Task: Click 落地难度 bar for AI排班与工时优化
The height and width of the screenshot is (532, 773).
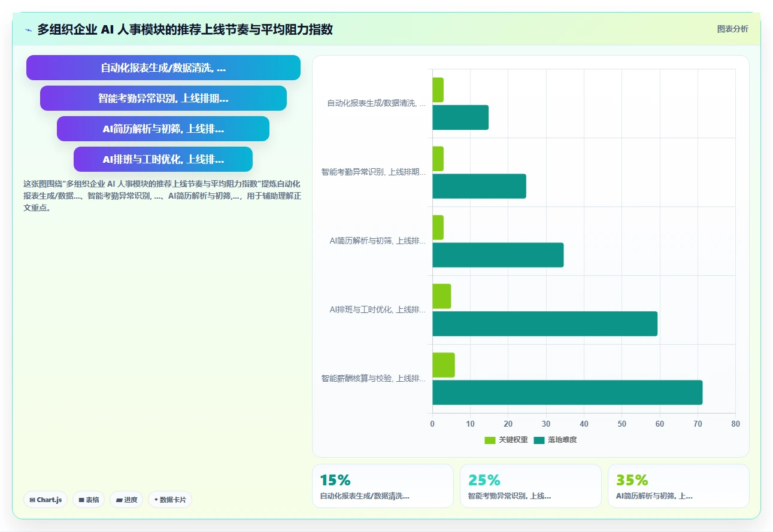Action: click(x=545, y=324)
